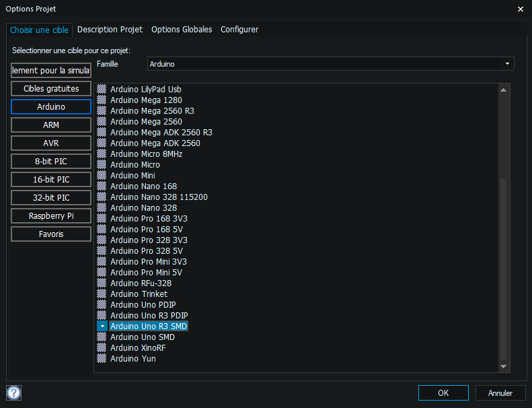
Task: Open the Famille dropdown
Action: 330,64
